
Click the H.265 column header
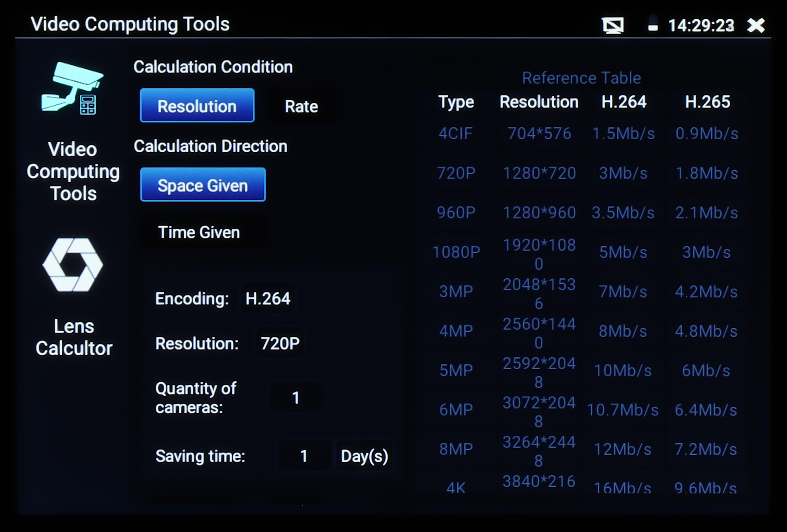pos(707,102)
